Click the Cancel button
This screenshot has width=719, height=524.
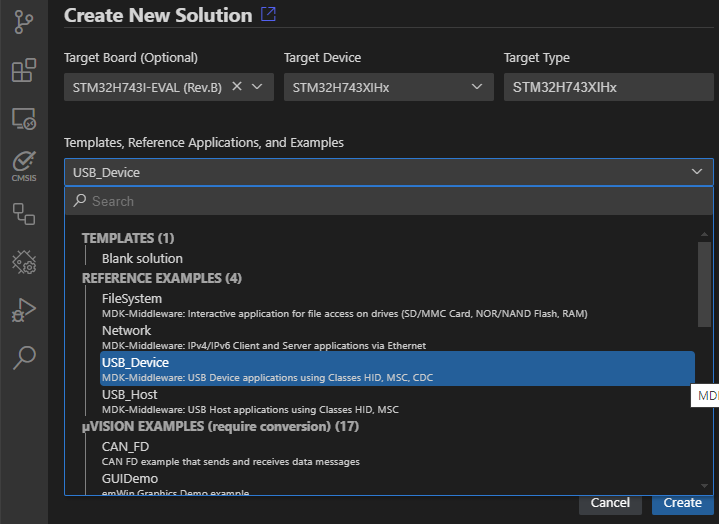(x=610, y=503)
